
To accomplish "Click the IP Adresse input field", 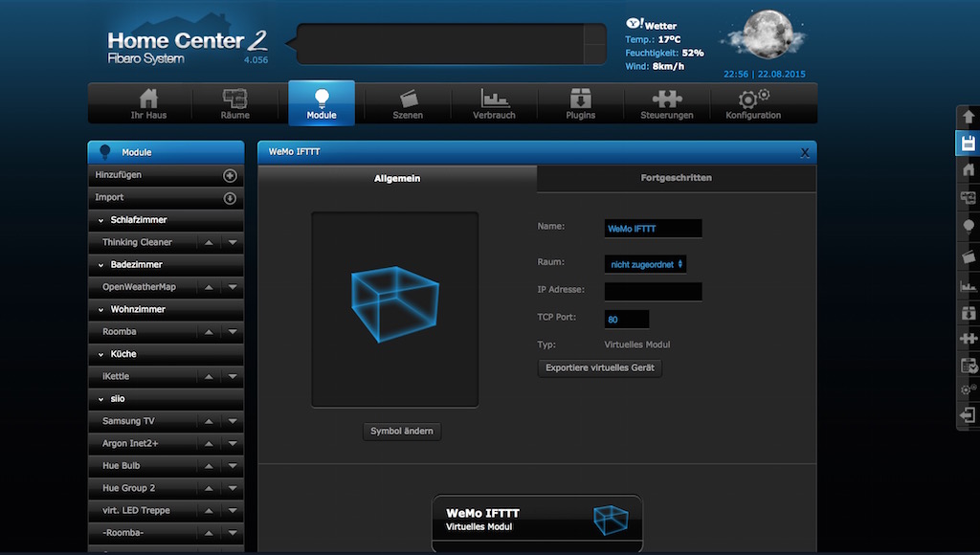I will click(653, 291).
